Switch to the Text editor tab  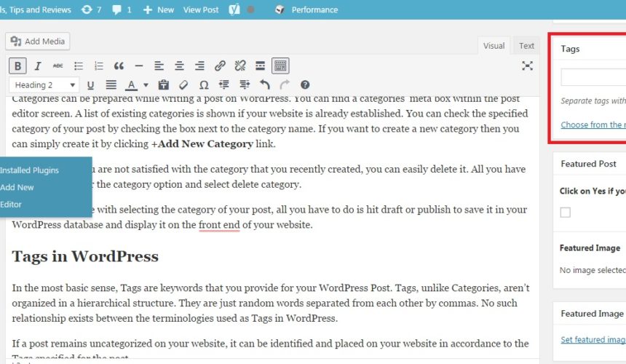pyautogui.click(x=526, y=46)
